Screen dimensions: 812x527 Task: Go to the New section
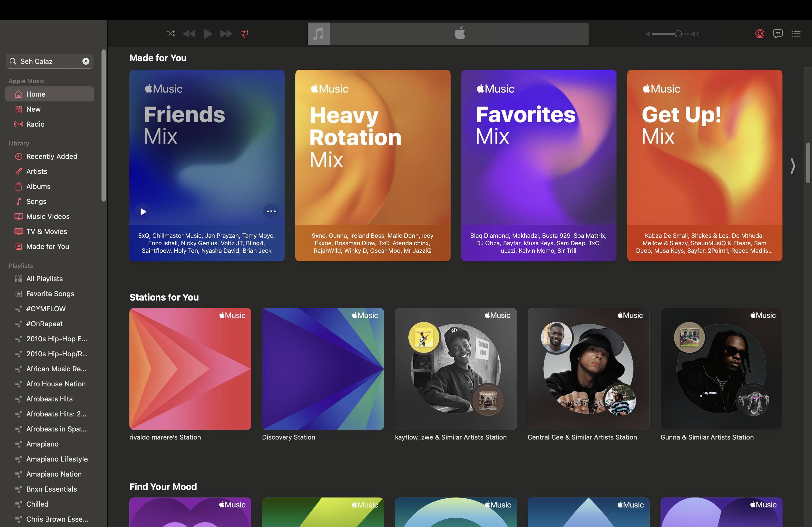(x=33, y=109)
